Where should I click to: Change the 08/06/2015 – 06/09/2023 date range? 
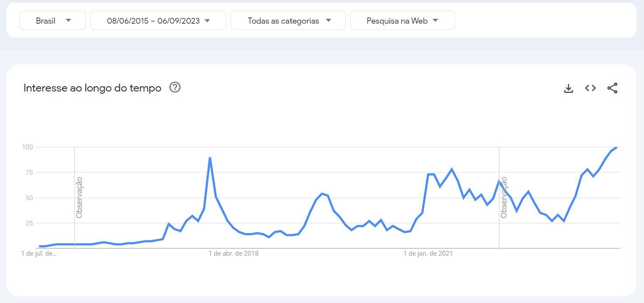coord(158,21)
